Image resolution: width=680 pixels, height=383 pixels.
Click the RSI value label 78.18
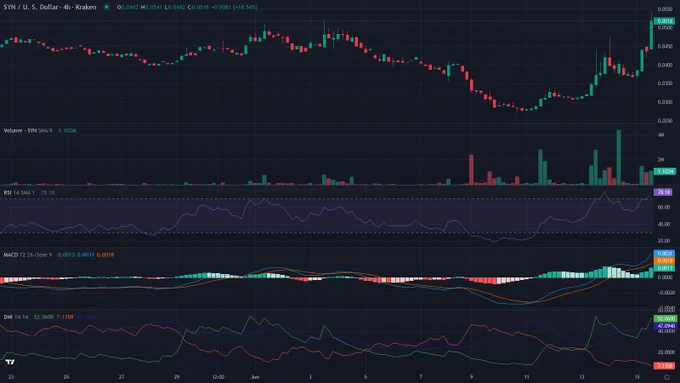[663, 192]
